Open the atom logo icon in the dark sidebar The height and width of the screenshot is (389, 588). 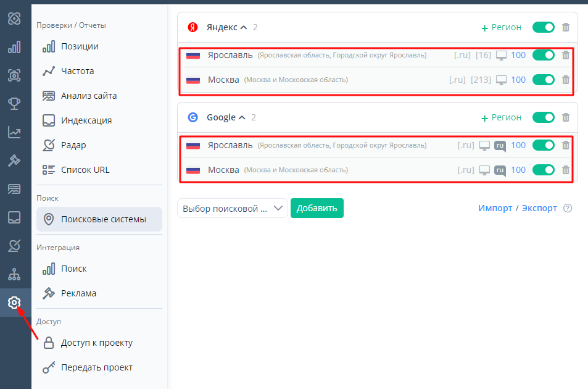(14, 18)
